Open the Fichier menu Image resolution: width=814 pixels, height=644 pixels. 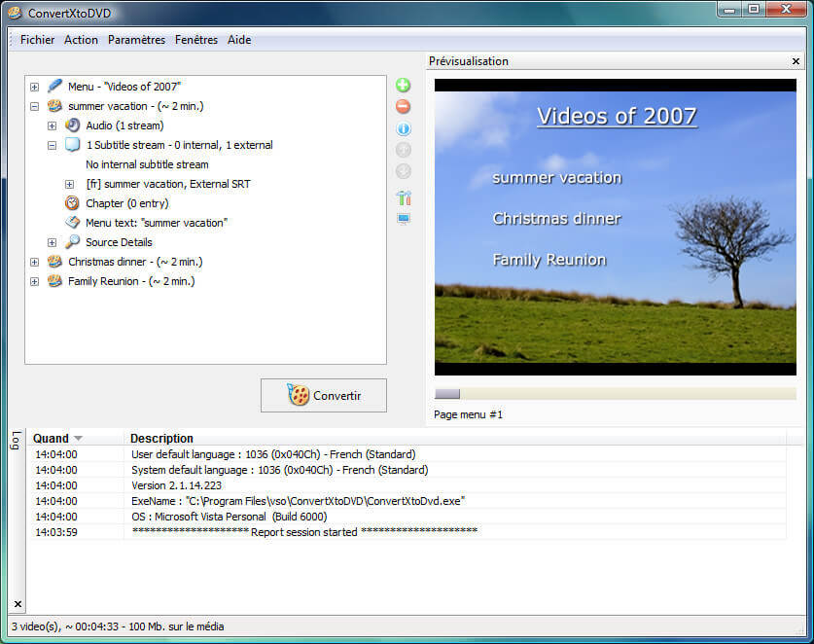pos(38,40)
